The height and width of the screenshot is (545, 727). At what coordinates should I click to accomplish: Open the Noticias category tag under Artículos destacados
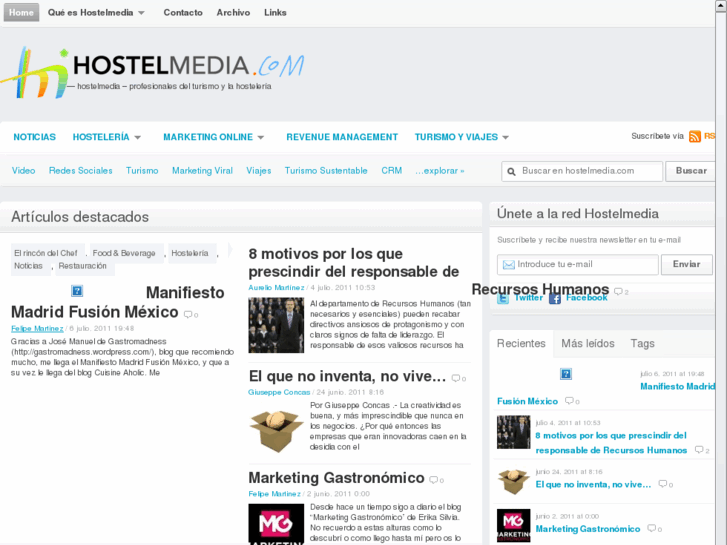[28, 266]
